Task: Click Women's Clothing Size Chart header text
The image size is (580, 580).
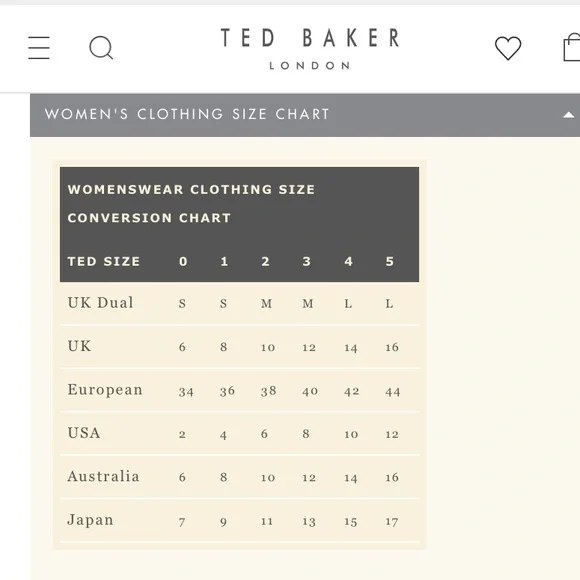Action: click(x=187, y=114)
